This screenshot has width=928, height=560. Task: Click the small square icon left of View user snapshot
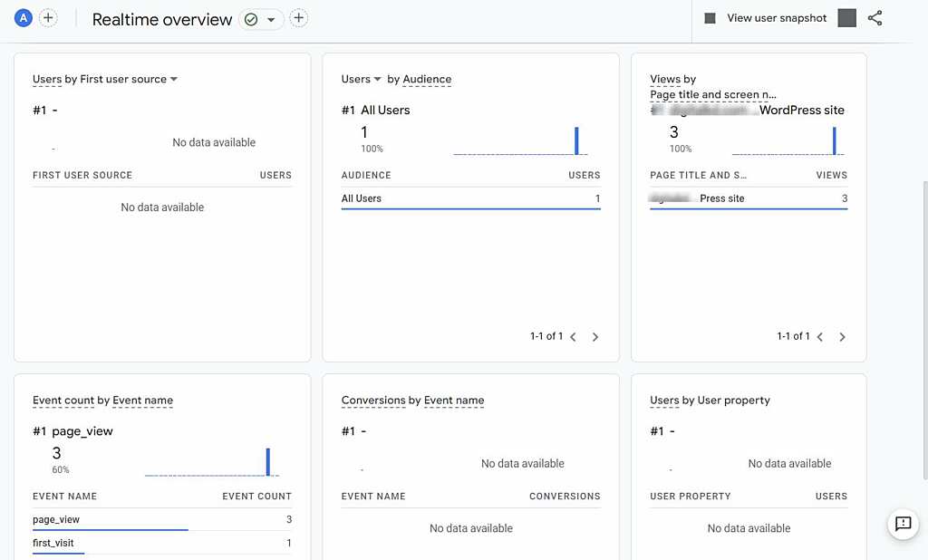710,18
